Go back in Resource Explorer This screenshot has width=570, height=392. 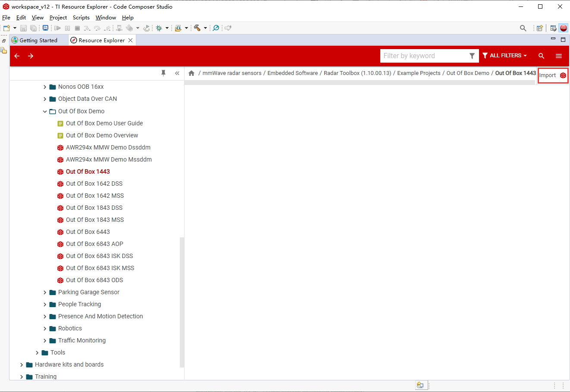pyautogui.click(x=17, y=56)
